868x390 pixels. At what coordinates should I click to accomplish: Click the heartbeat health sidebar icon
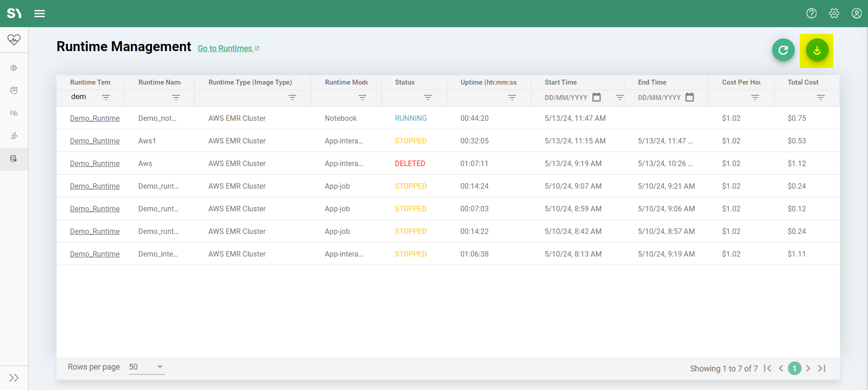[14, 40]
